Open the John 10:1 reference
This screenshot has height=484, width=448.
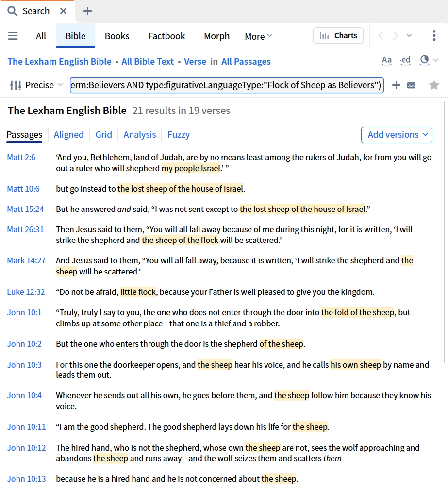(24, 312)
